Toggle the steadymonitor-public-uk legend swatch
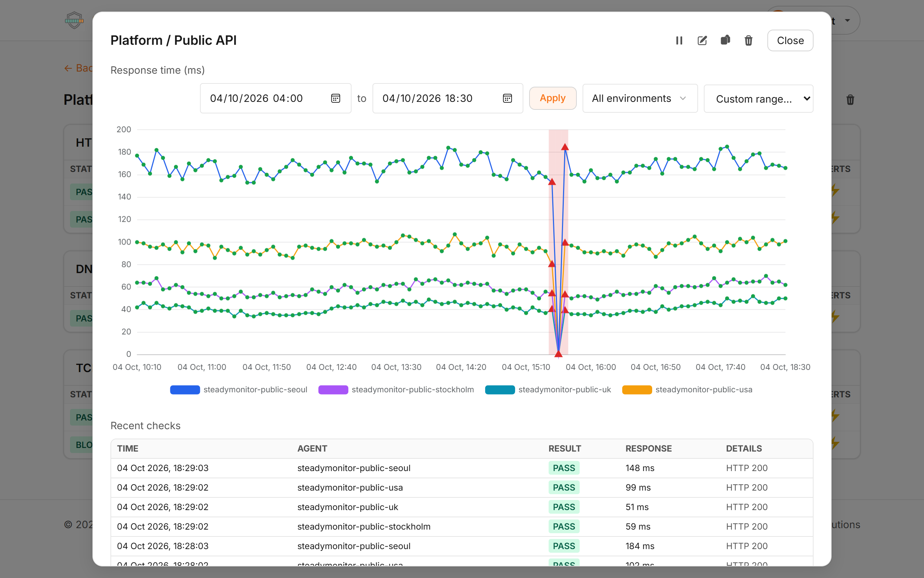The width and height of the screenshot is (924, 578). click(x=500, y=389)
